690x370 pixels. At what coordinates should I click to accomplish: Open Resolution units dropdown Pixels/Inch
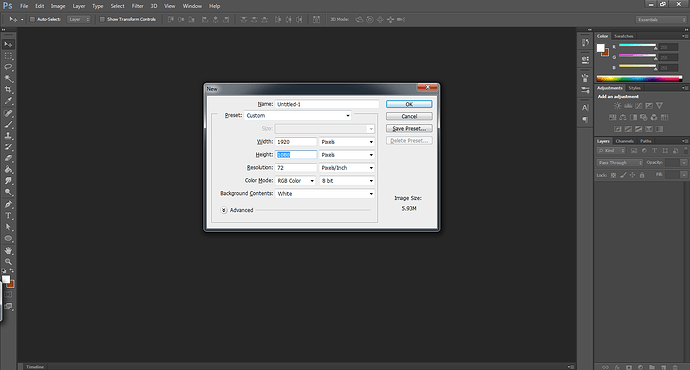[x=347, y=168]
